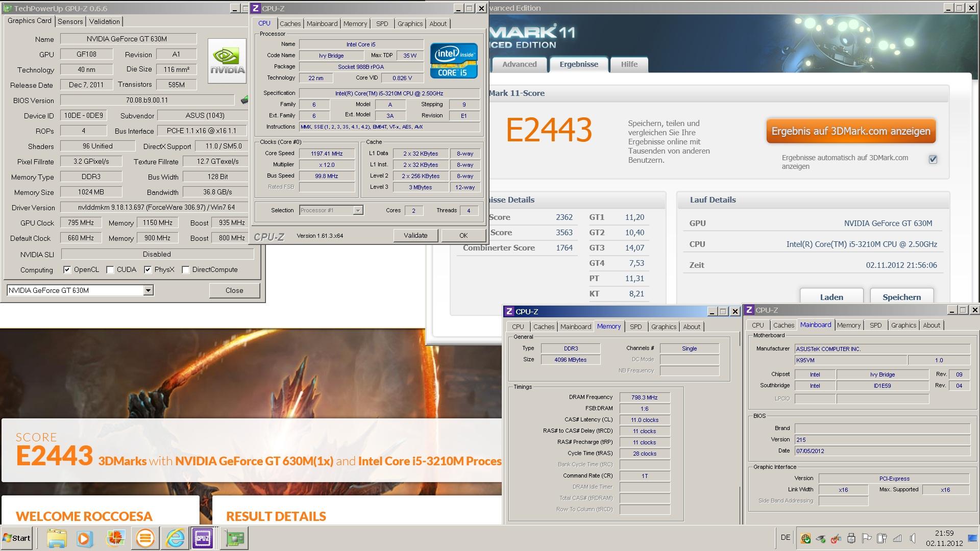Toggle the DirectCompute checkbox in GPU-Z

185,269
